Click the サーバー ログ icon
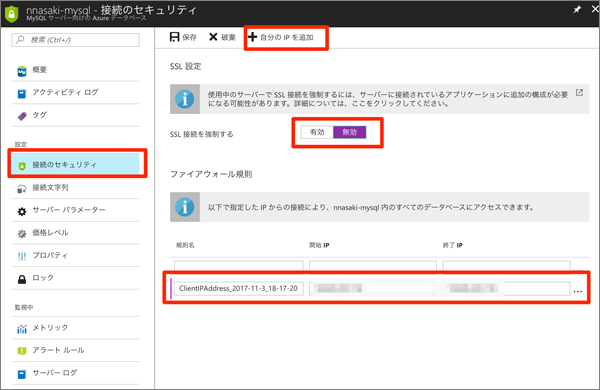Screen dimensions: 600x390 coord(22,374)
